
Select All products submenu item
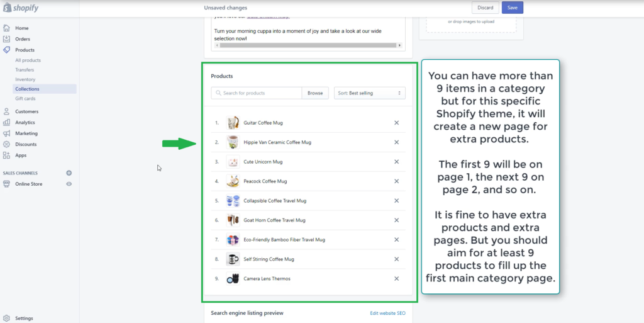(x=28, y=60)
